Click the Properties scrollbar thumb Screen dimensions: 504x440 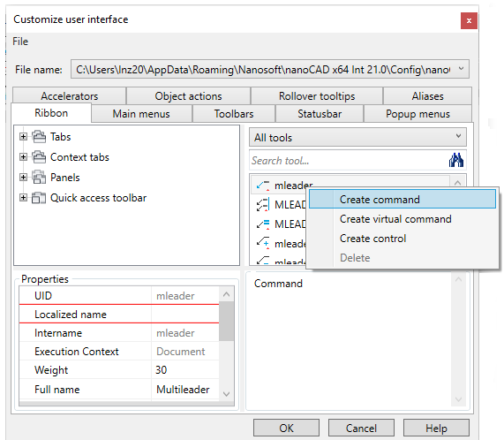click(x=226, y=322)
